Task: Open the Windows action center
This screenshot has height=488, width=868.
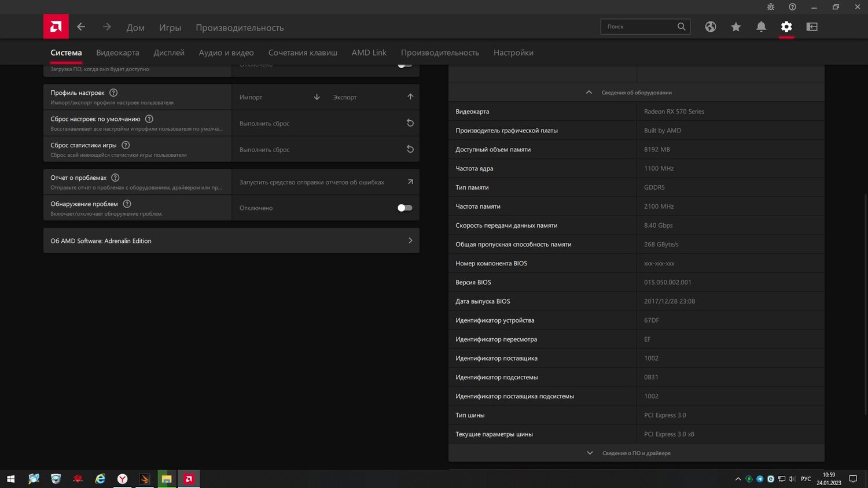Action: click(853, 479)
